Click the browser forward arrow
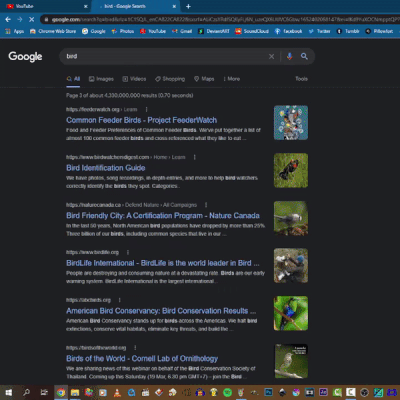The width and height of the screenshot is (400, 400). [20, 19]
